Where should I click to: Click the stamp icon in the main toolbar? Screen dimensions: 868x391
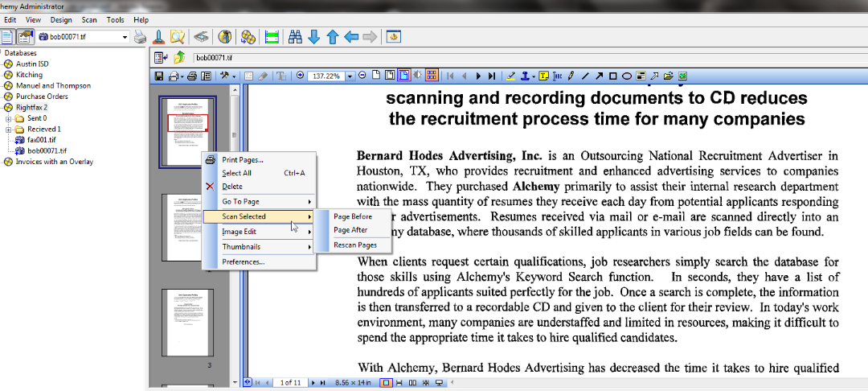point(159,37)
